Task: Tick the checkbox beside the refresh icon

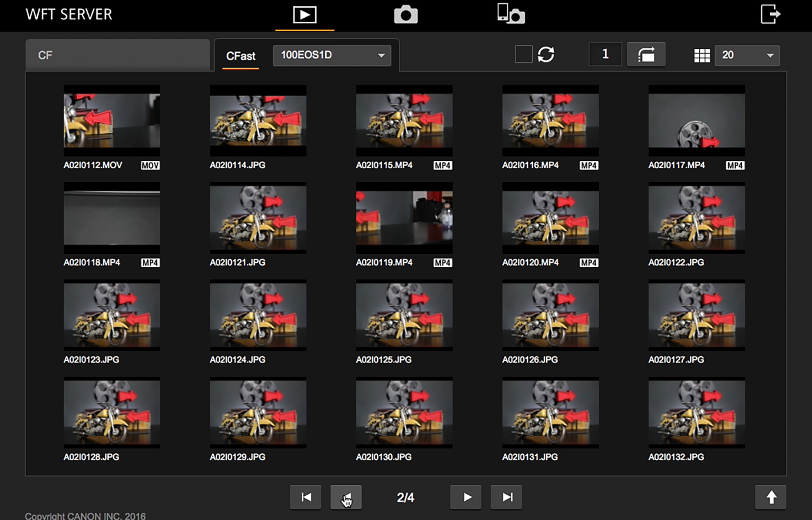Action: point(523,54)
